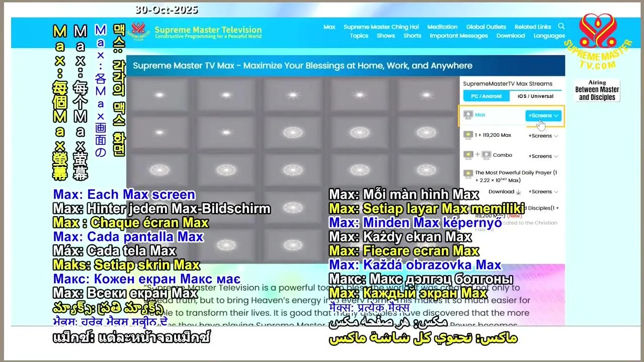644x362 pixels.
Task: Open the Max menu item
Action: tap(329, 27)
